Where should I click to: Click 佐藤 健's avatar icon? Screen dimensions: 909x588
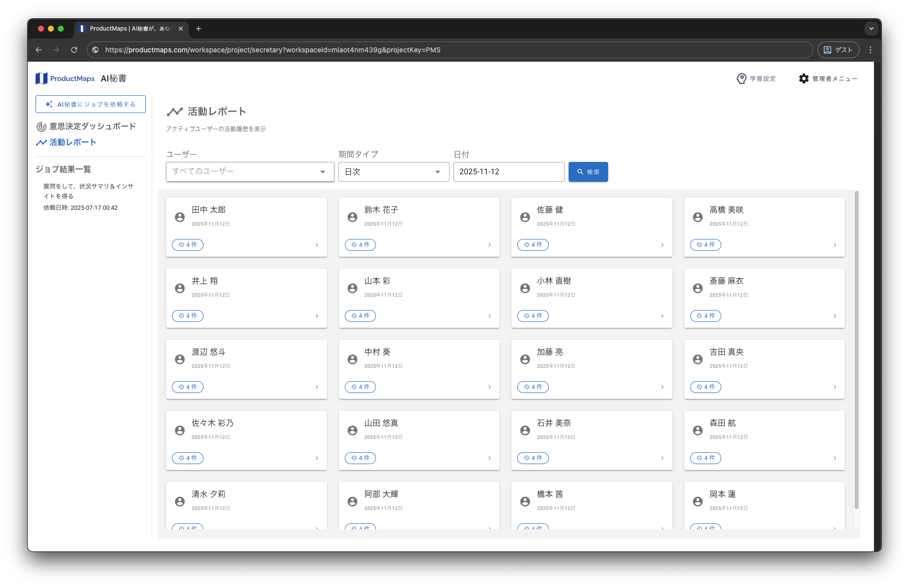[525, 217]
